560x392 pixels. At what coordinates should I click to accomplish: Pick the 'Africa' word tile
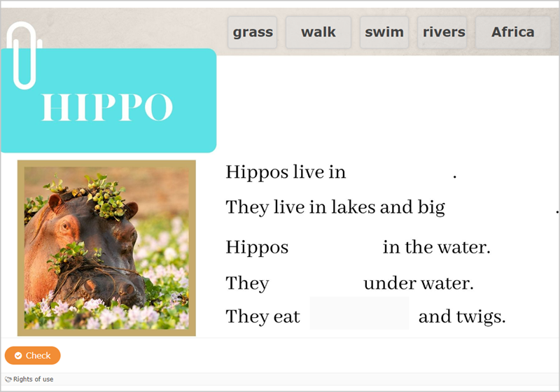point(512,32)
